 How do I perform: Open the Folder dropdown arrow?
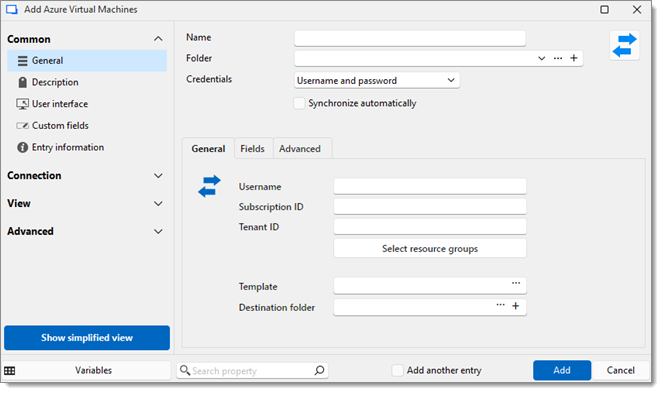(541, 58)
